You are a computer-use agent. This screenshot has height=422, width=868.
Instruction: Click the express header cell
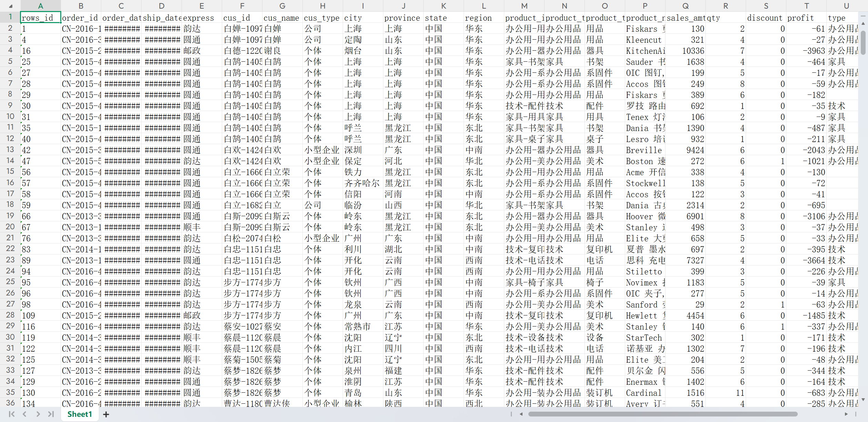[x=202, y=18]
